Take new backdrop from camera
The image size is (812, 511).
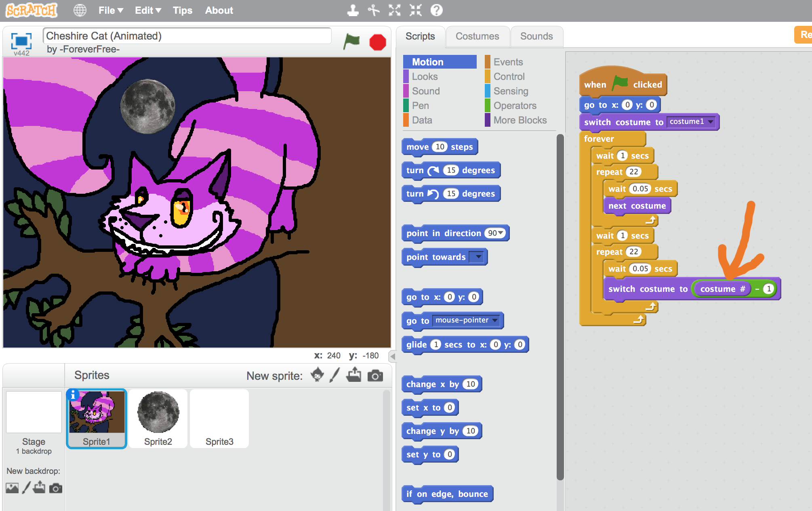click(56, 488)
